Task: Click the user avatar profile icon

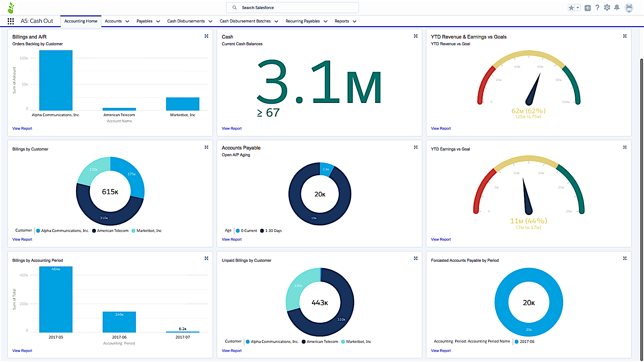Action: (629, 7)
